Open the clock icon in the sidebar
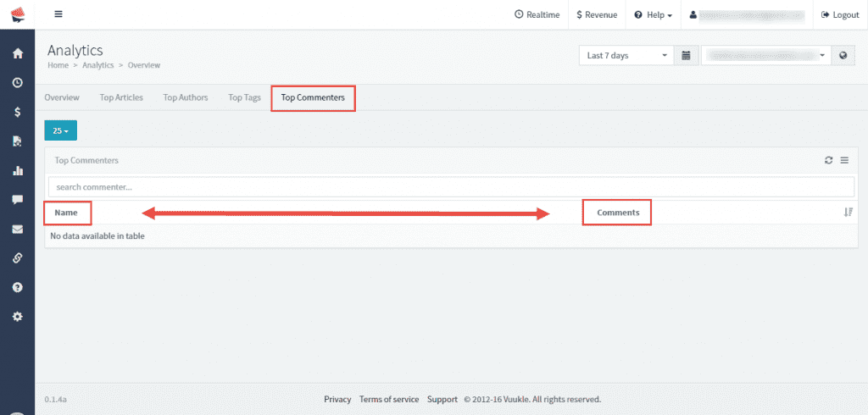 17,83
